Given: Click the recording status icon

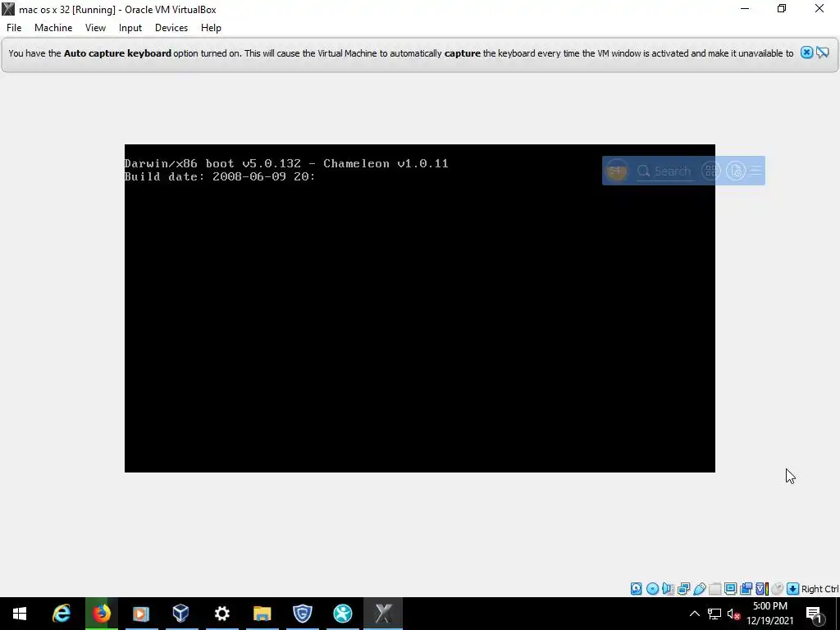Looking at the screenshot, I should pyautogui.click(x=746, y=589).
